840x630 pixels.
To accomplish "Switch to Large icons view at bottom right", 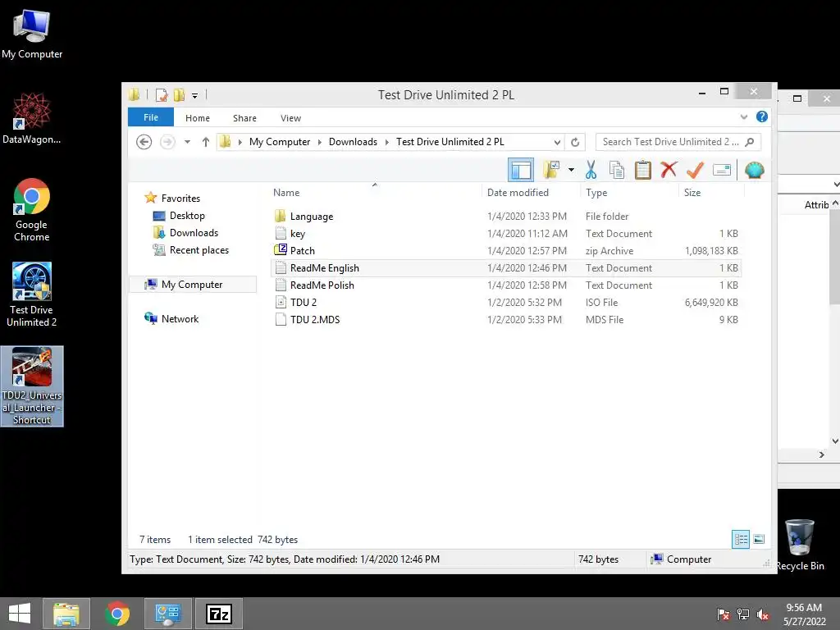I will coord(759,539).
